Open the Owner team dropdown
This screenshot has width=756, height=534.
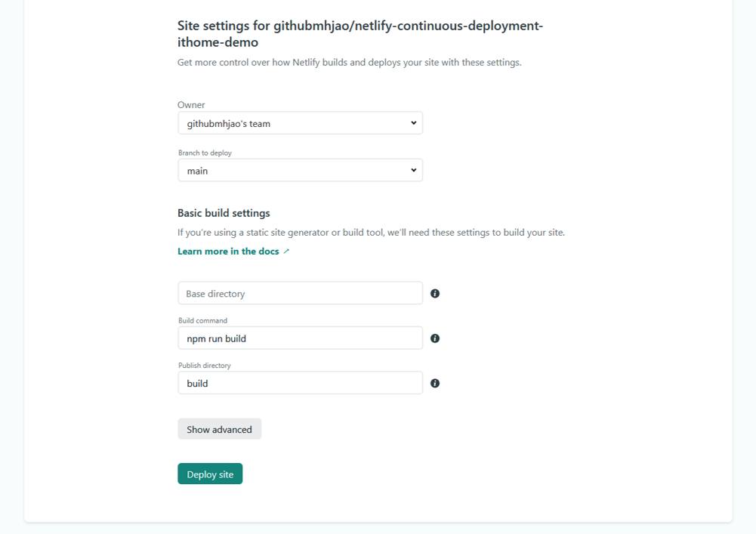pos(300,123)
